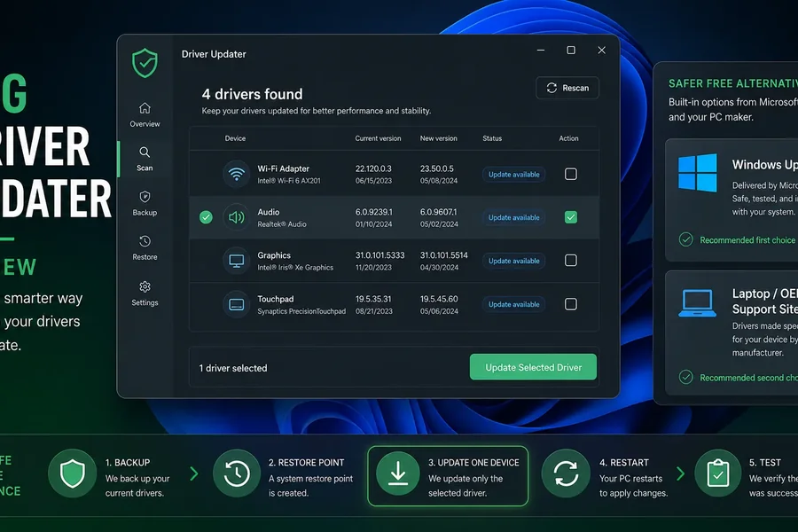Click Update available badge for Audio
This screenshot has width=798, height=532.
[514, 217]
